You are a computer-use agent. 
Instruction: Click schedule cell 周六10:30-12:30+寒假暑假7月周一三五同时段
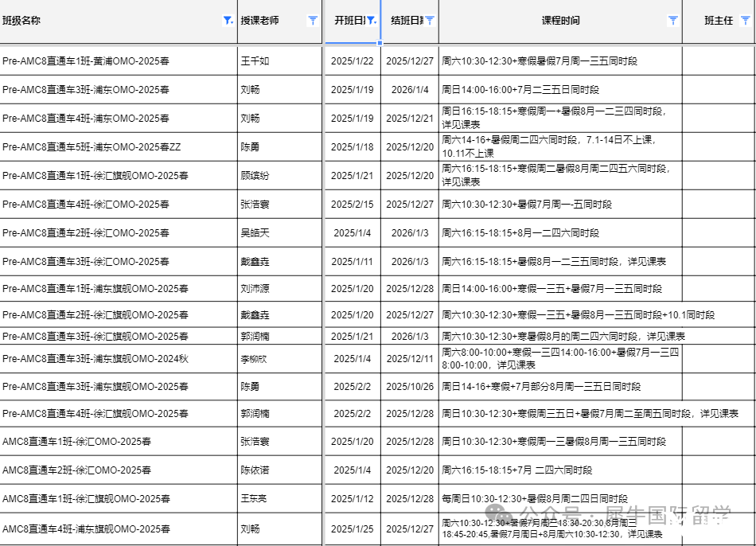560,60
